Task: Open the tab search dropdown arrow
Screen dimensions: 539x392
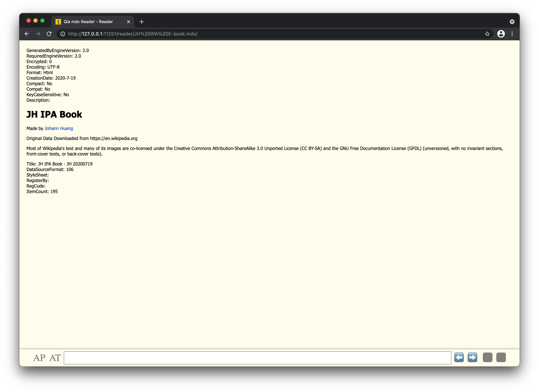Action: point(512,22)
